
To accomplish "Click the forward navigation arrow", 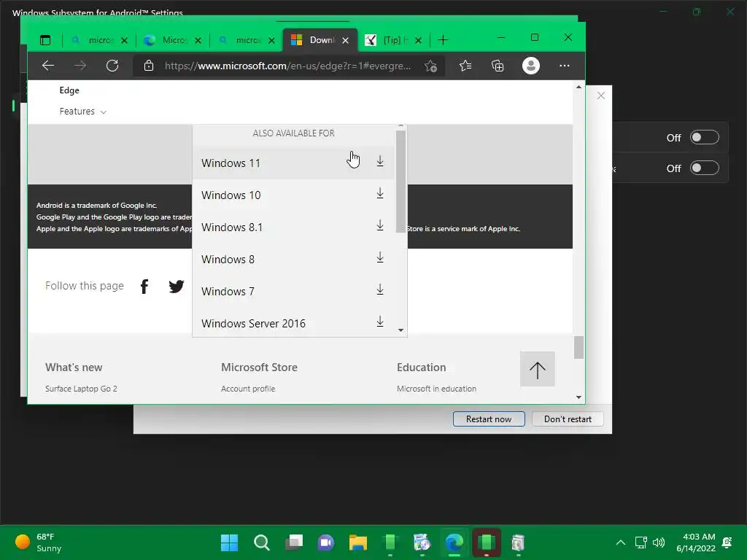I will (80, 66).
